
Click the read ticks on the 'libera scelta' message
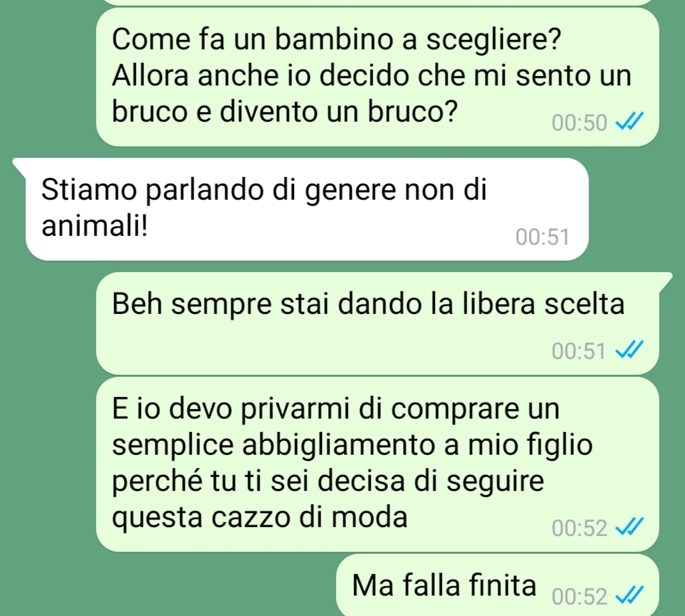630,350
